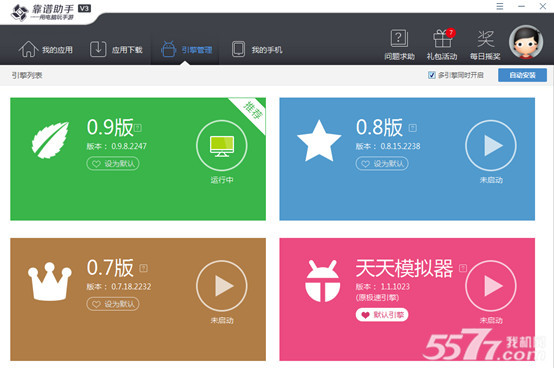The width and height of the screenshot is (554, 368).
Task: Click version text 0.7.18.2232
Action: click(131, 286)
